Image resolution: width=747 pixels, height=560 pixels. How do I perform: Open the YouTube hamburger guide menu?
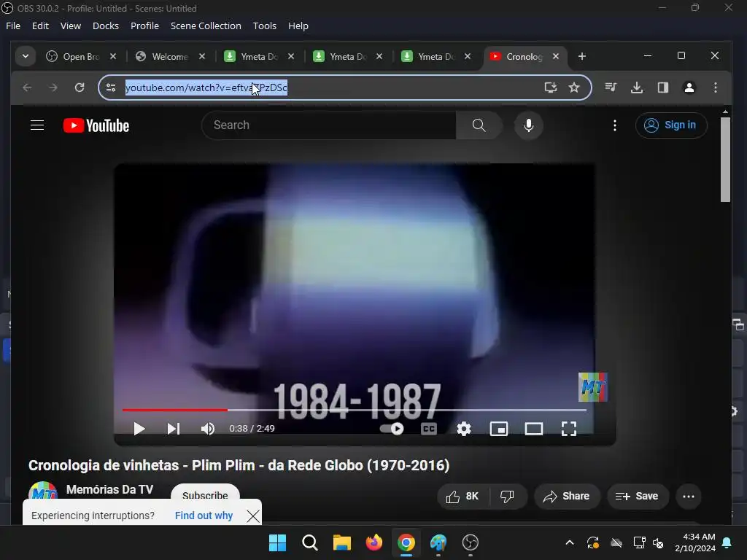37,125
